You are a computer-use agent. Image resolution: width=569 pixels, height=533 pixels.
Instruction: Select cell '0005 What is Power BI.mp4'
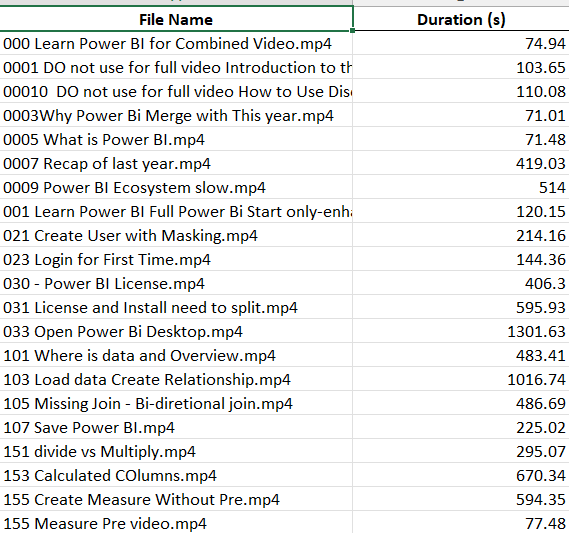(176, 139)
